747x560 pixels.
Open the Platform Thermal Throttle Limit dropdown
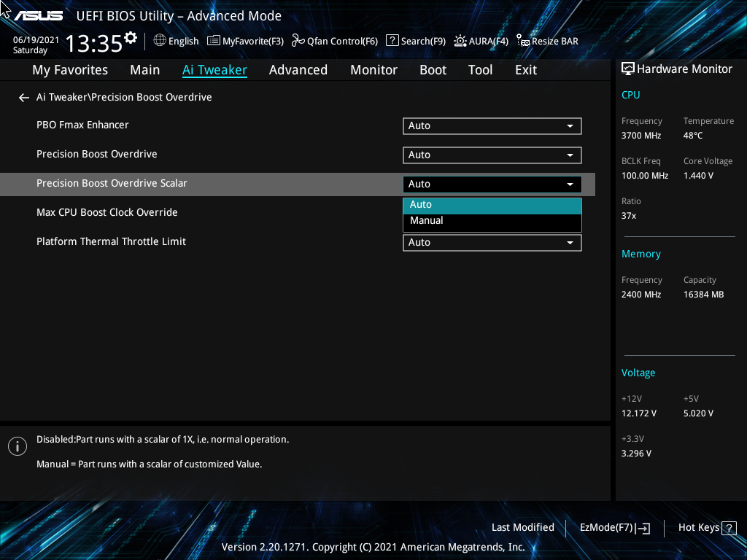click(x=492, y=242)
